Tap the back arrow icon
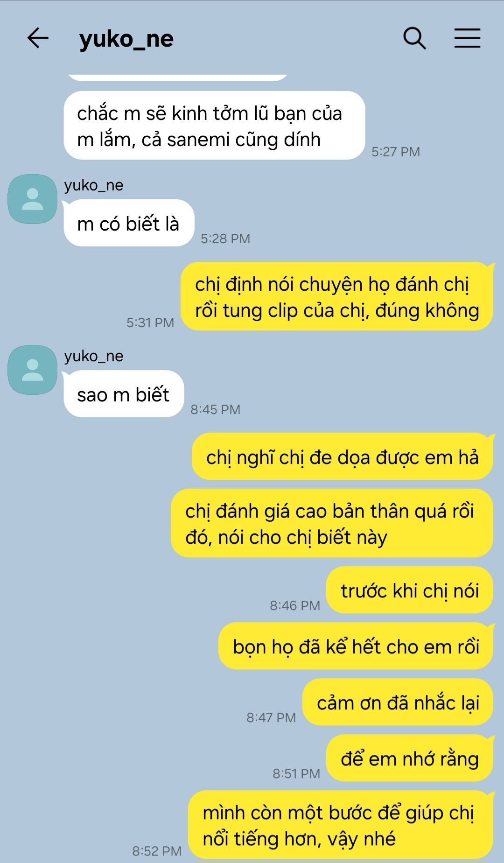 (38, 38)
